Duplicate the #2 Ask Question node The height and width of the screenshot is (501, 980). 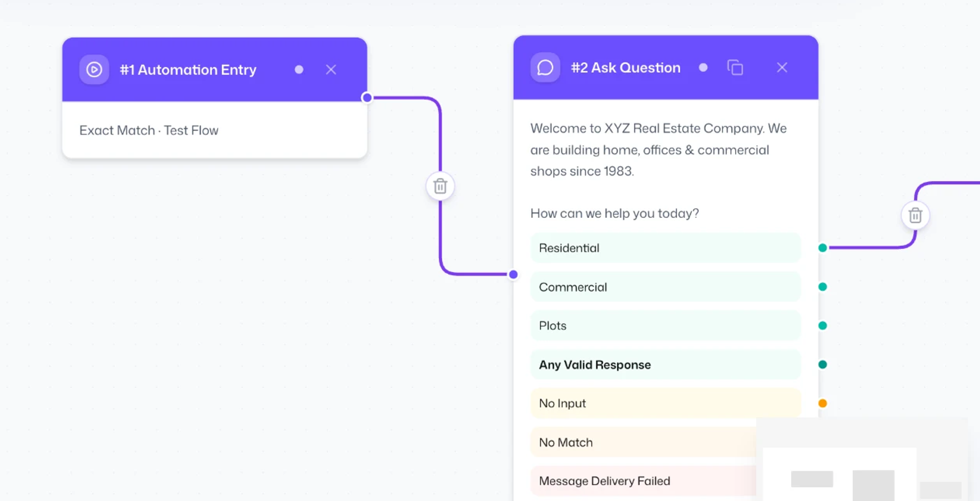click(735, 68)
